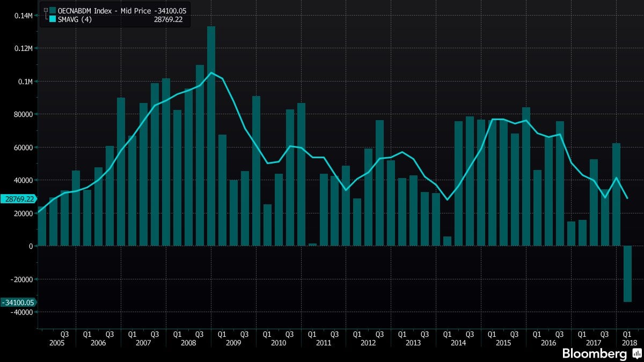Viewport: 644px width, 362px height.
Task: Click the -34100.05 y-axis value tag
Action: tap(18, 302)
